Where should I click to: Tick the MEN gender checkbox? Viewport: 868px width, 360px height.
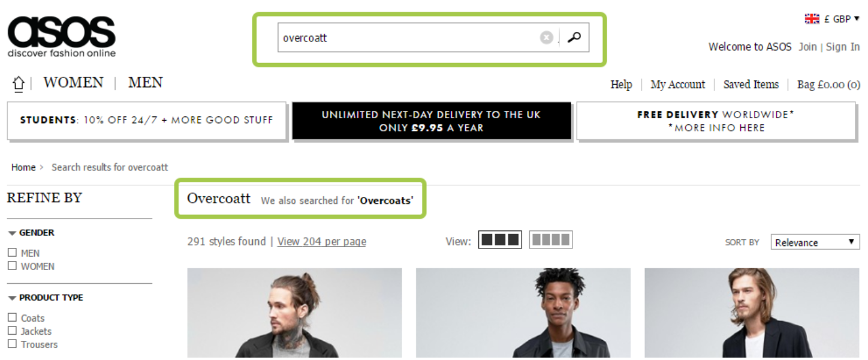coord(12,253)
